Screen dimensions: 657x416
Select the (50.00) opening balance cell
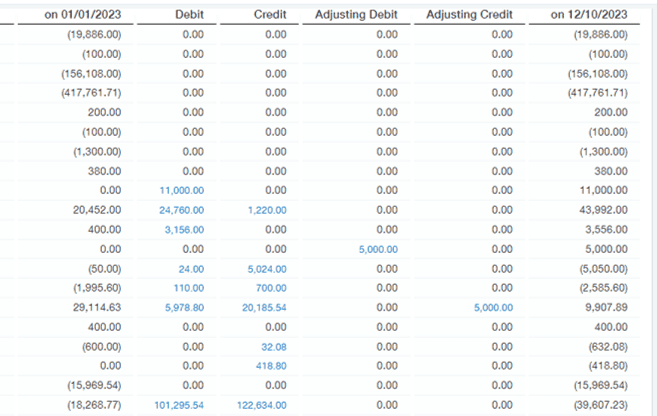(x=104, y=269)
